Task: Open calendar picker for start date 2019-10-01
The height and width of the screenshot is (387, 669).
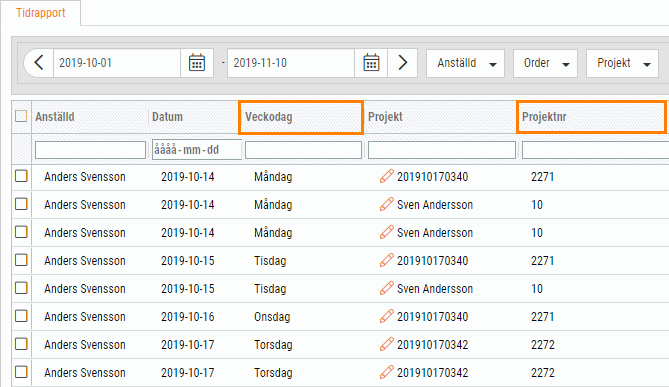Action: (x=197, y=63)
